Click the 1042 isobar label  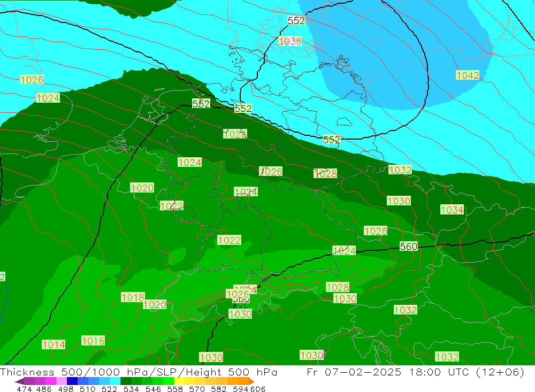[468, 75]
